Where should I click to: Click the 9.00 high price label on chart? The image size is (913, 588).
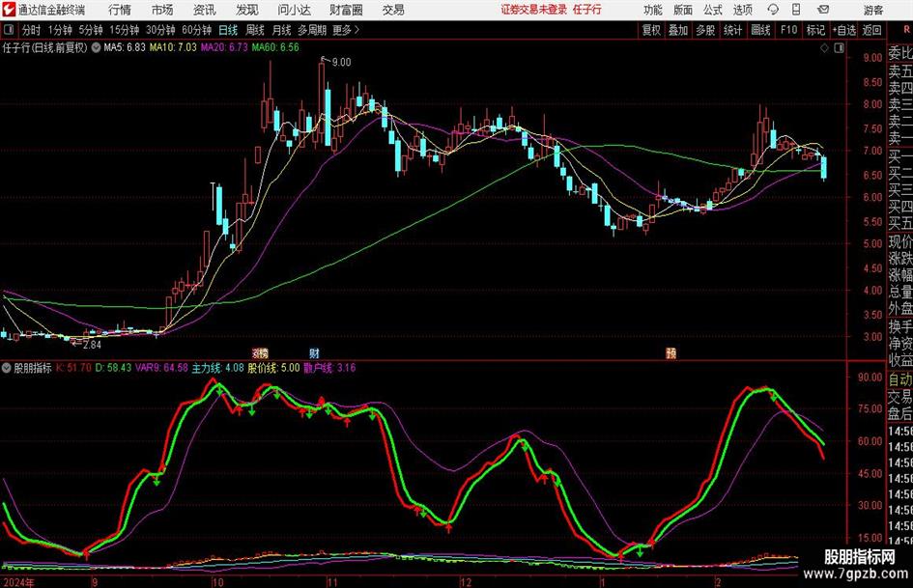point(341,63)
